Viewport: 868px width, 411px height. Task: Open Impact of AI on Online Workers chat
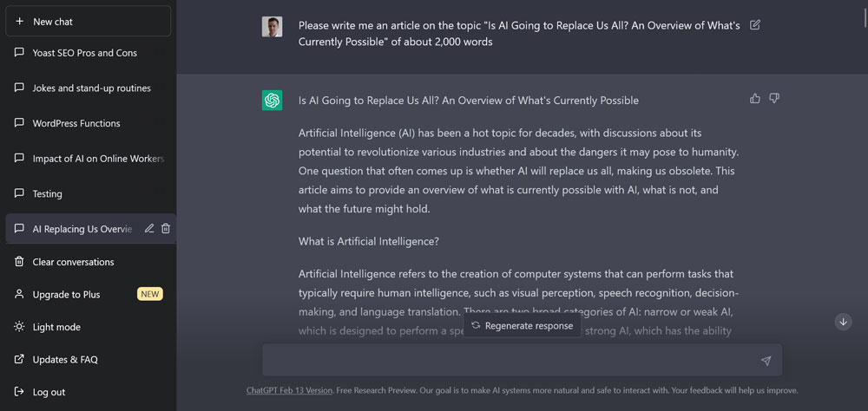97,159
